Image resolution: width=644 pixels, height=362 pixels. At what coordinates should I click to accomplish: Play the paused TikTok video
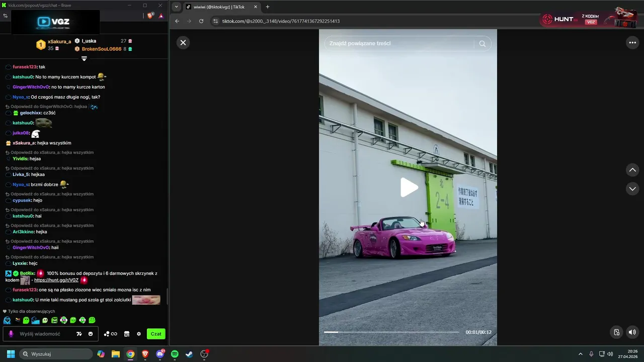tap(409, 188)
